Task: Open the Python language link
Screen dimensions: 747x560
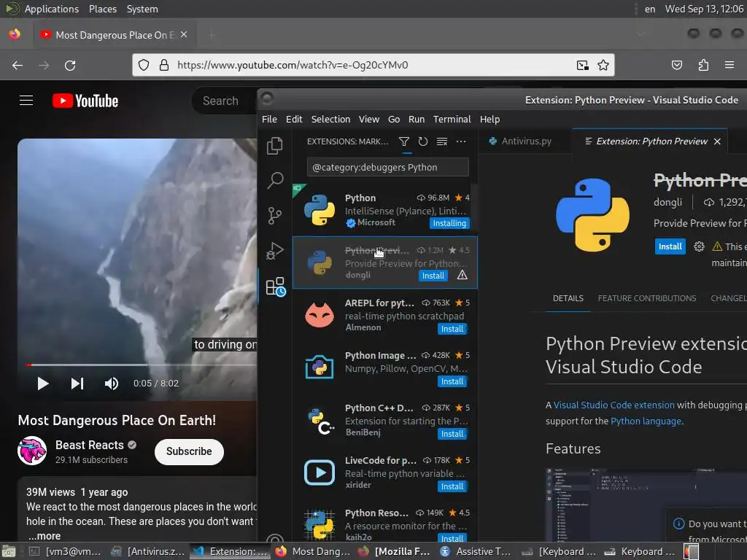Action: point(646,421)
